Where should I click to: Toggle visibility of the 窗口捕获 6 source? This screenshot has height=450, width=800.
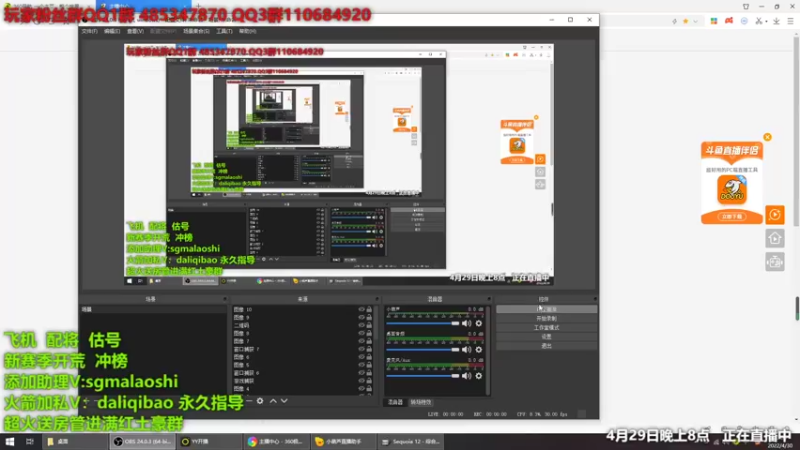[361, 373]
